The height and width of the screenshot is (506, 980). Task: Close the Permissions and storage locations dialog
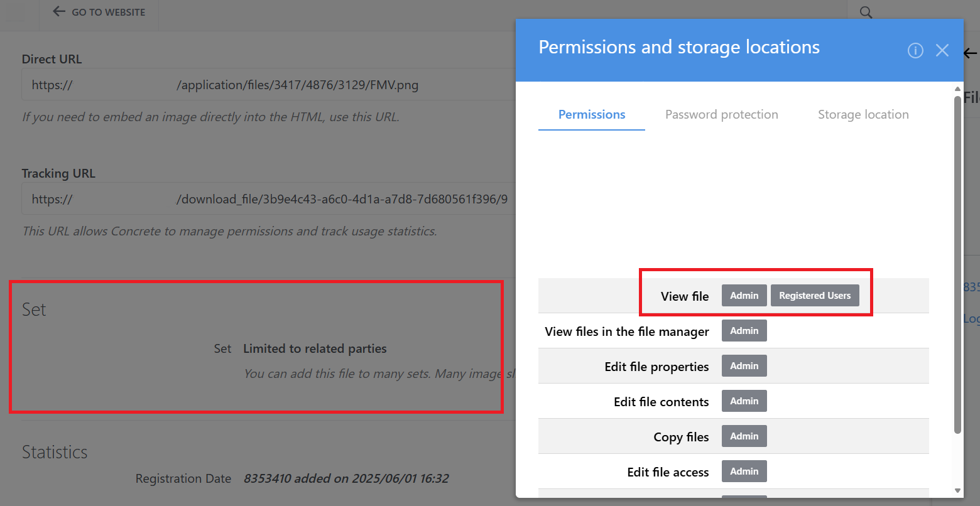pos(942,51)
